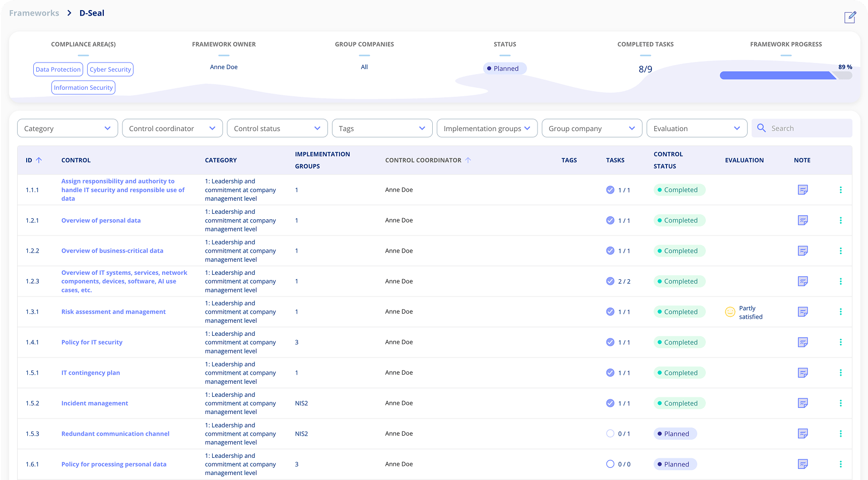Image resolution: width=868 pixels, height=480 pixels.
Task: Click the note icon for control 1.1.1
Action: pos(803,190)
